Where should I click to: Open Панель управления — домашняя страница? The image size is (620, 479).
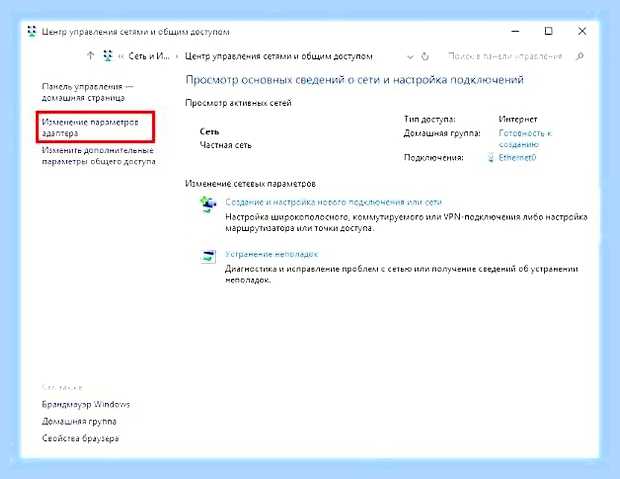[88, 92]
